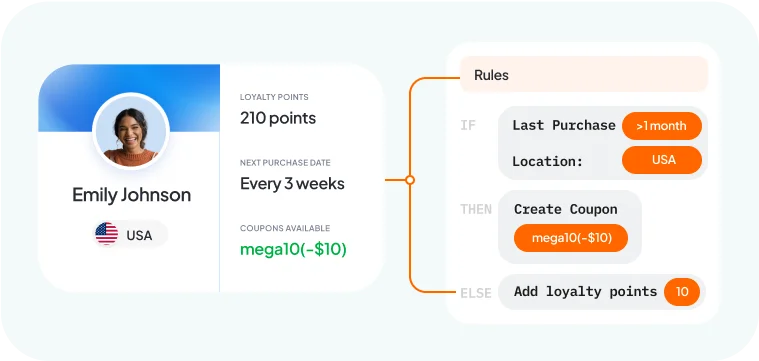The width and height of the screenshot is (759, 361).
Task: Click the orange 10 points badge
Action: coord(682,292)
